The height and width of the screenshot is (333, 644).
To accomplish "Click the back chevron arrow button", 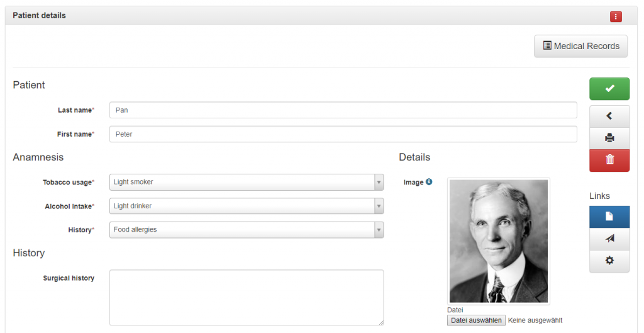I will click(609, 116).
